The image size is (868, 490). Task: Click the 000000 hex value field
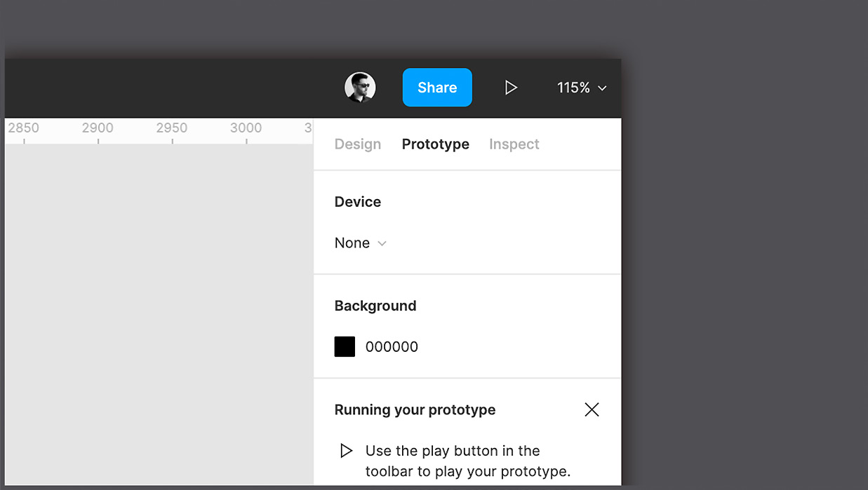pos(391,346)
